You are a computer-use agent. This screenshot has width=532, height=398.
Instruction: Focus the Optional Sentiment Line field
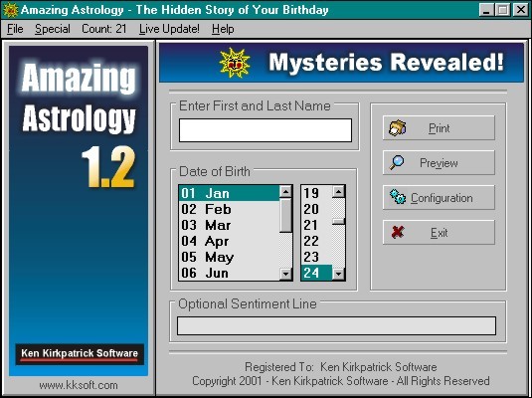click(x=336, y=326)
